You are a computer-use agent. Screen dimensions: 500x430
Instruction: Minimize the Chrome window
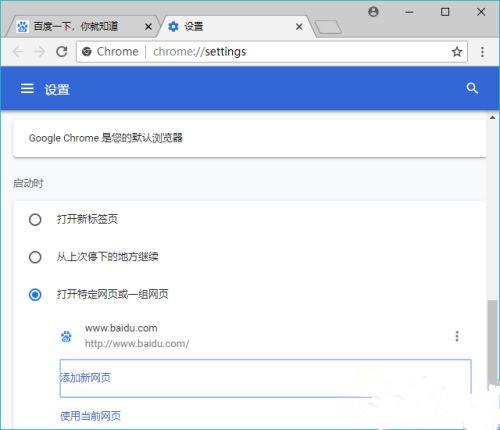coord(409,12)
